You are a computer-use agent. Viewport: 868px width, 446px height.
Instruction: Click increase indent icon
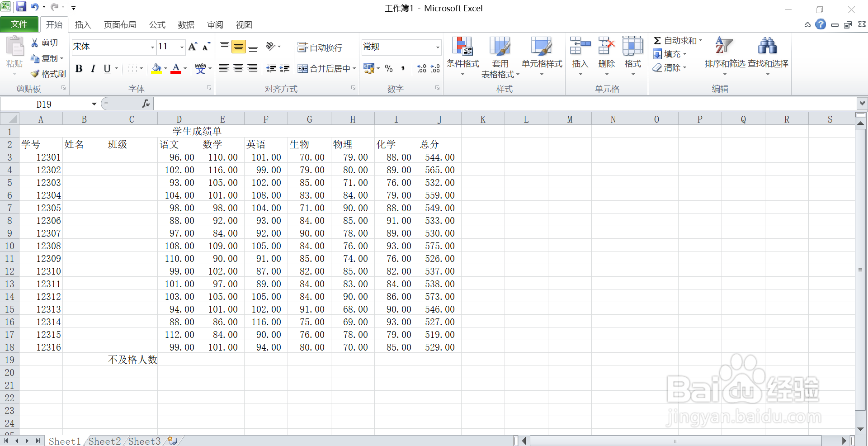click(285, 68)
